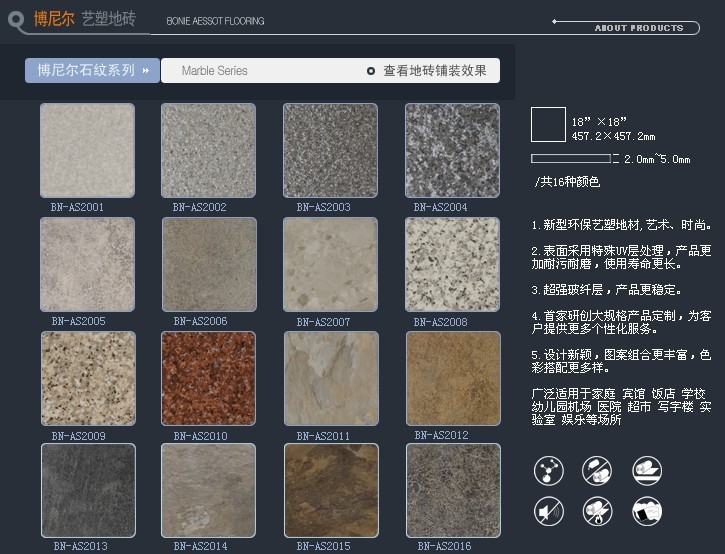
Task: Click the crossed-out cigarette and roll icon
Action: 597,472
